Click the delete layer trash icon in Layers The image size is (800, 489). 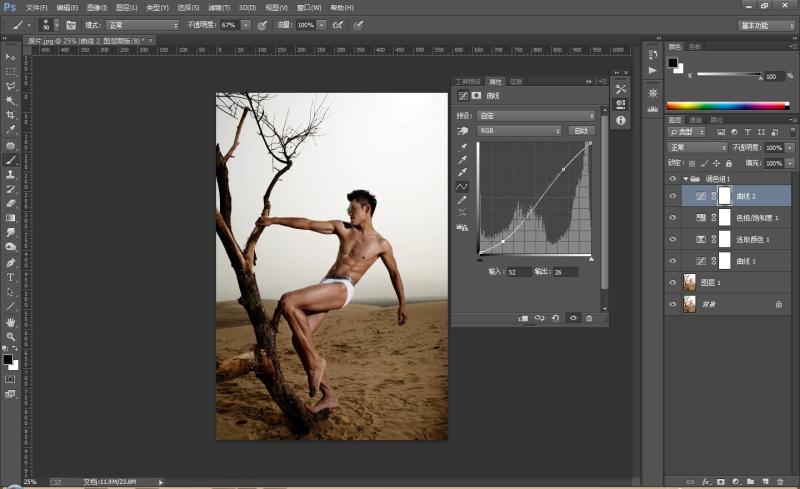pyautogui.click(x=780, y=481)
